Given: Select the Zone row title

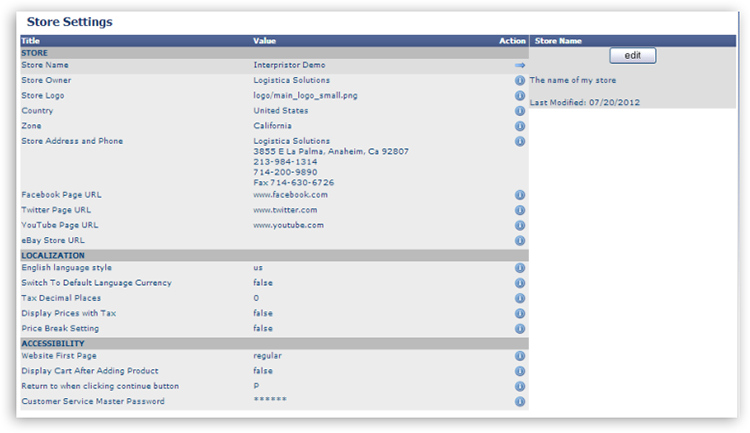Looking at the screenshot, I should tap(31, 126).
